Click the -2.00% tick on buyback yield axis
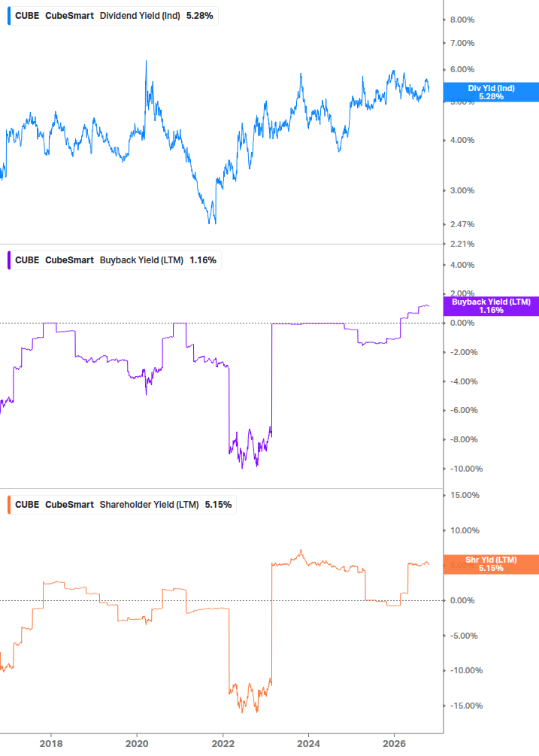Image resolution: width=539 pixels, height=756 pixels. click(x=464, y=353)
